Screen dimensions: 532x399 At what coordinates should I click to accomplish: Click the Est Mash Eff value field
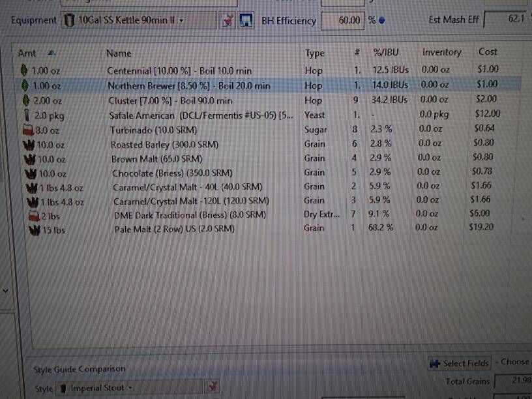tap(507, 19)
